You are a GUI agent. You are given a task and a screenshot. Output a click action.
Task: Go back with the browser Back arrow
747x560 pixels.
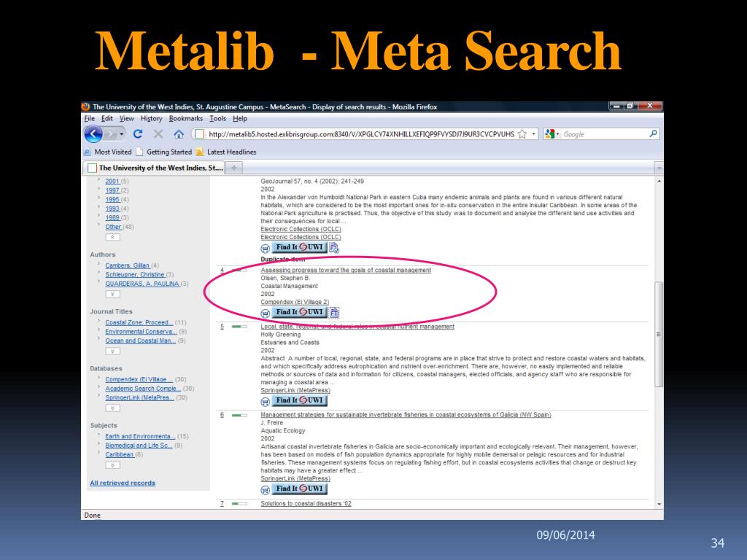[93, 134]
